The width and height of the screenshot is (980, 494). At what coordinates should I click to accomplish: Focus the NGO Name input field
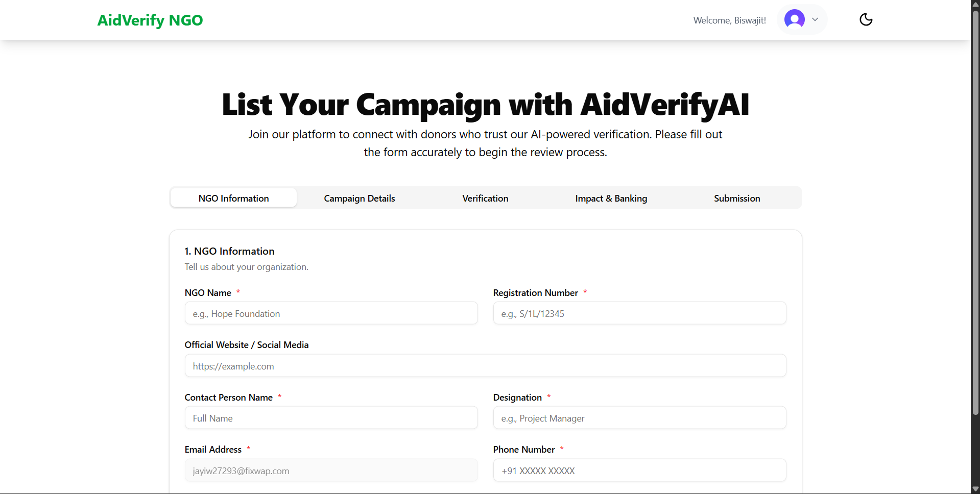point(331,313)
